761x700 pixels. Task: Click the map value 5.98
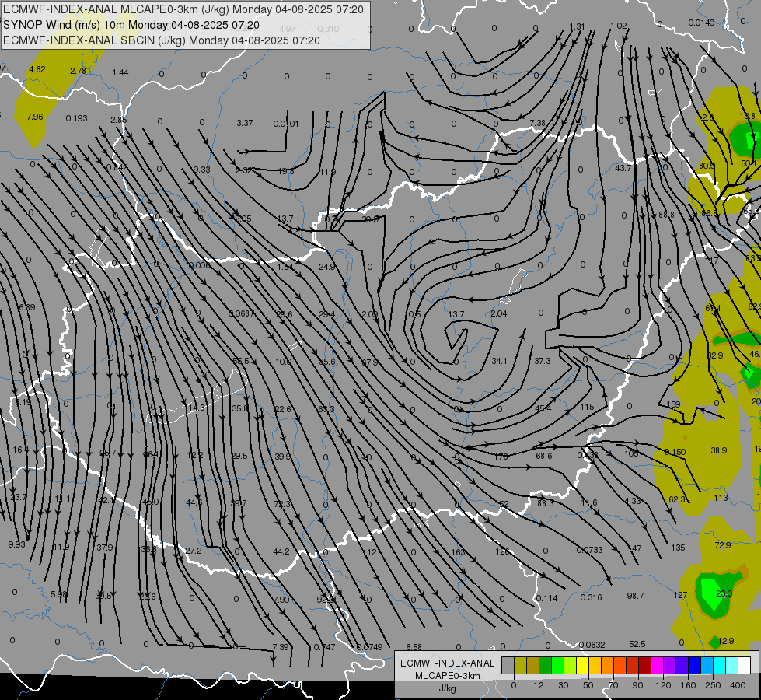[x=59, y=594]
